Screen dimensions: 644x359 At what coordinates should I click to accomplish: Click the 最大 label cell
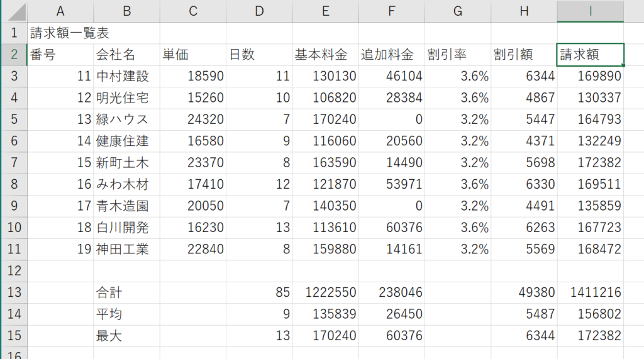[126, 336]
